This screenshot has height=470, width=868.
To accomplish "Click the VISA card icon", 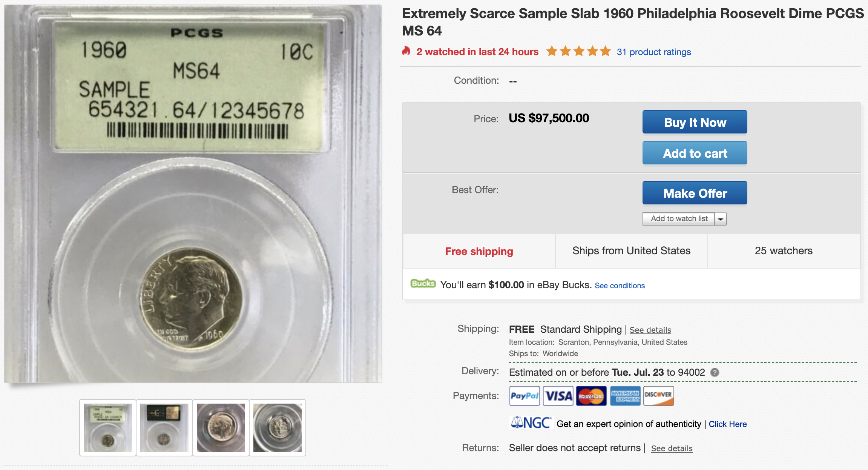I will 558,396.
